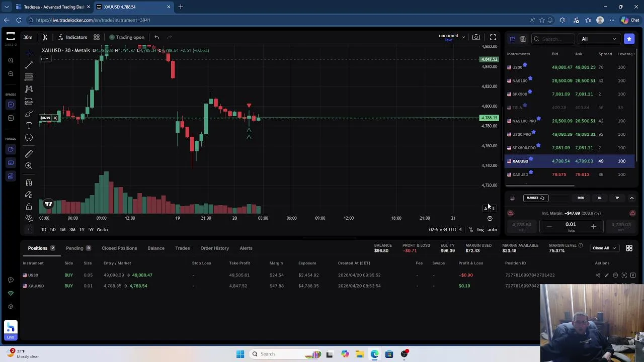Set chart range to 1Y
644x362 pixels.
(x=82, y=230)
